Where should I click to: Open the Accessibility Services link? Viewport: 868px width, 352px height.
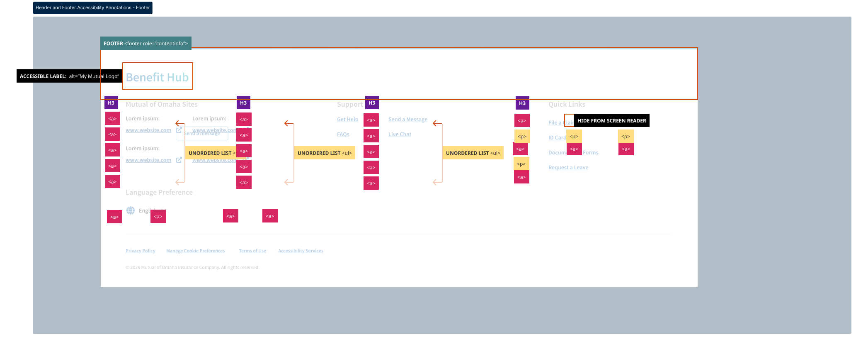click(x=301, y=251)
